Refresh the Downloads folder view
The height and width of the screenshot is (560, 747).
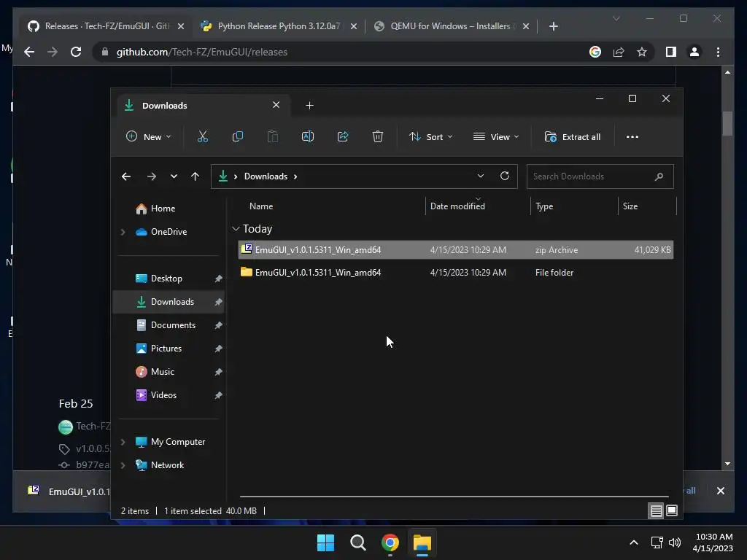505,176
